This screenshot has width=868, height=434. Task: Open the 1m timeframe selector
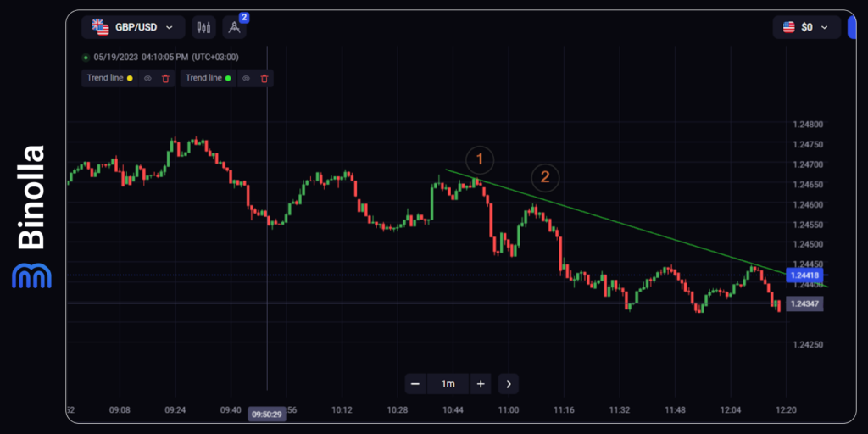coord(448,384)
